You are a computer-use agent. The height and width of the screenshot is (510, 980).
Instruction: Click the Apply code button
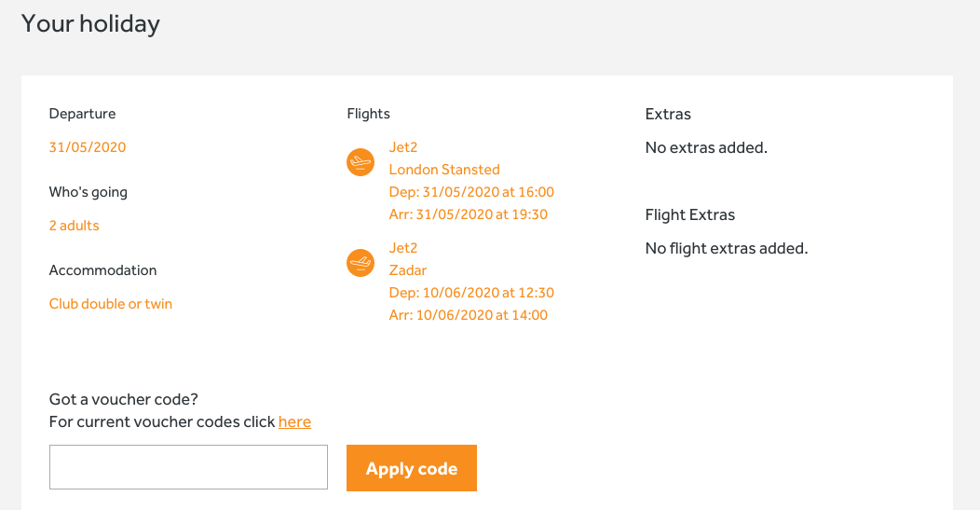[411, 468]
